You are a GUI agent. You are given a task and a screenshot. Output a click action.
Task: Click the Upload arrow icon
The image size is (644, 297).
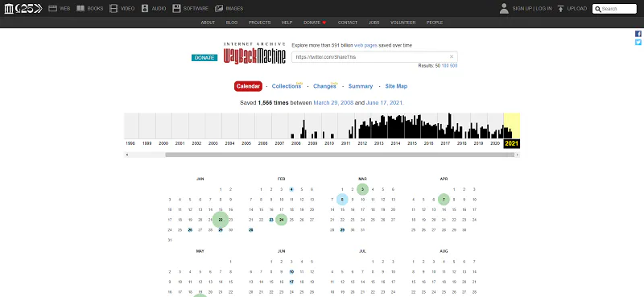click(x=560, y=8)
